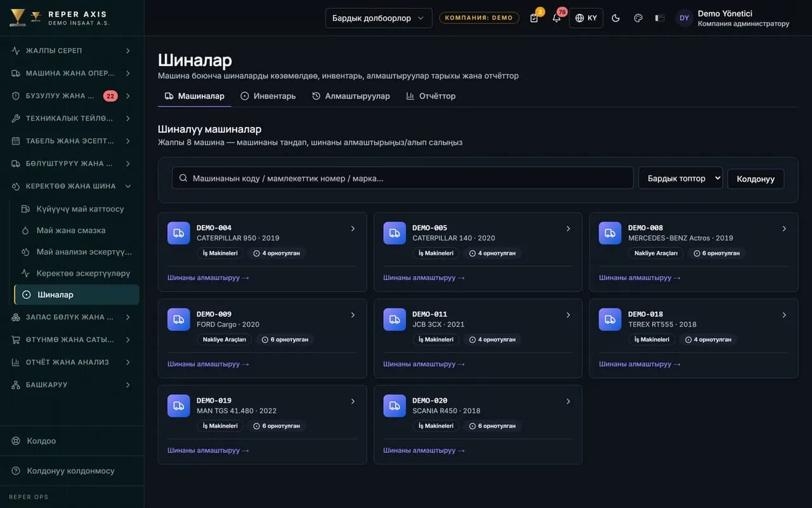Open the DY user avatar menu

point(684,18)
